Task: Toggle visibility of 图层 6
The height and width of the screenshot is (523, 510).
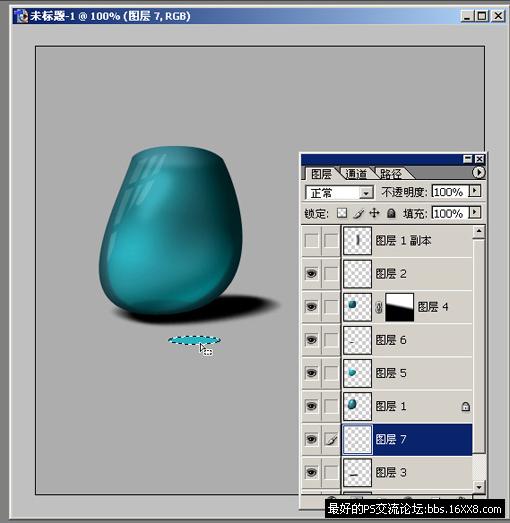Action: [x=312, y=340]
